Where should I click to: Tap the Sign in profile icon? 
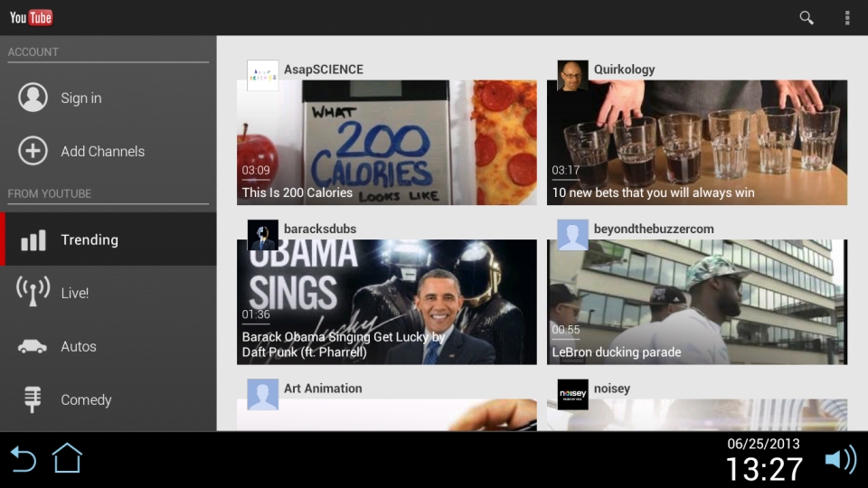click(x=33, y=98)
